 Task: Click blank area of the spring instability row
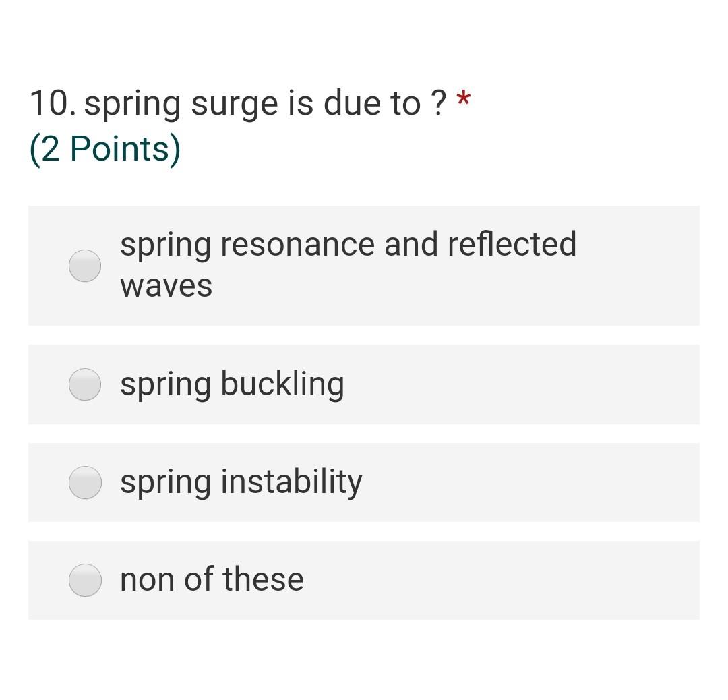pos(529,483)
